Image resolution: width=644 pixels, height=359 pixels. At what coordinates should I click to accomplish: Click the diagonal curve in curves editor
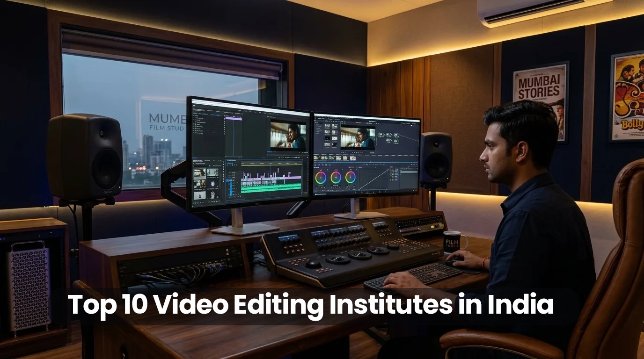click(x=373, y=179)
